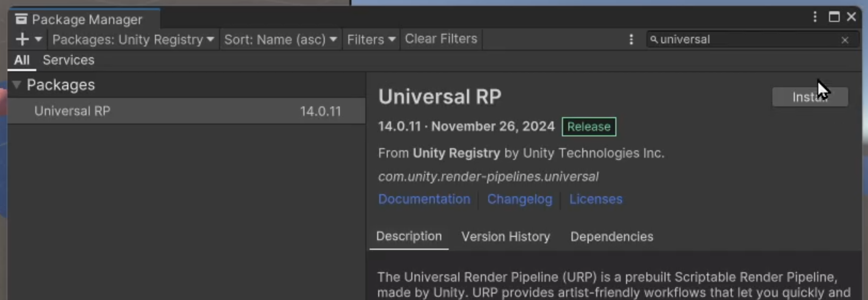Screen dimensions: 868x300
Task: Switch to the Services tab
Action: tap(68, 60)
